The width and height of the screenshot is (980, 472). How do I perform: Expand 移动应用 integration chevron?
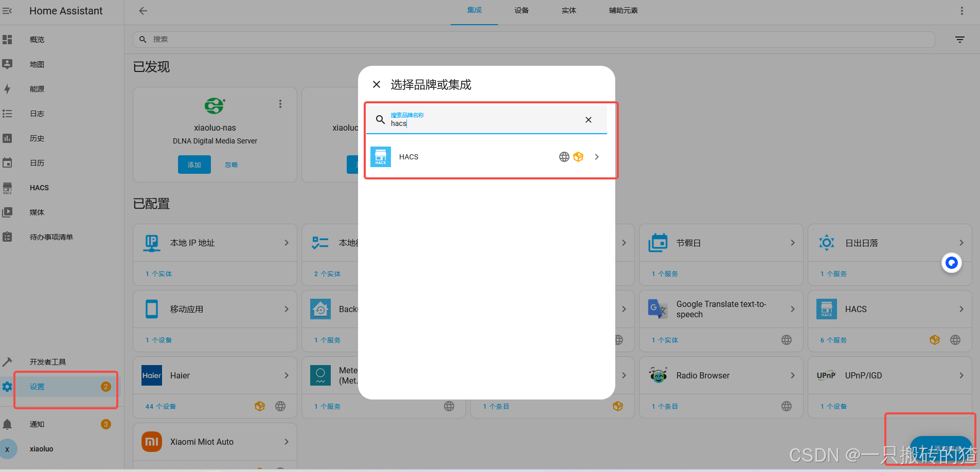tap(287, 309)
